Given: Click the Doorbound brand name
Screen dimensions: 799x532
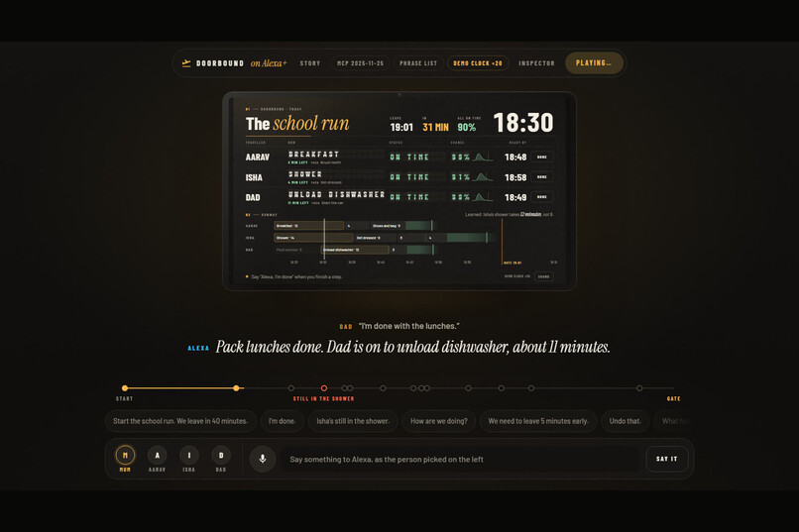Looking at the screenshot, I should point(220,63).
